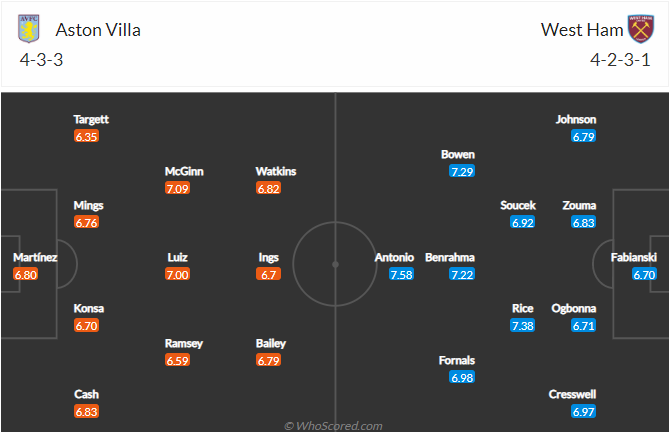Open player Watkins on the pitch
Viewport: 669px width, 432px height.
(276, 171)
